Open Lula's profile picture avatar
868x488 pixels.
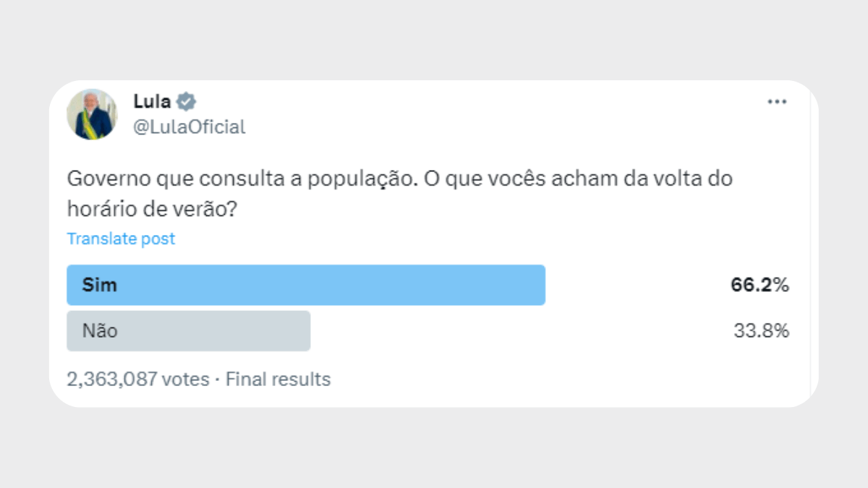click(x=92, y=114)
